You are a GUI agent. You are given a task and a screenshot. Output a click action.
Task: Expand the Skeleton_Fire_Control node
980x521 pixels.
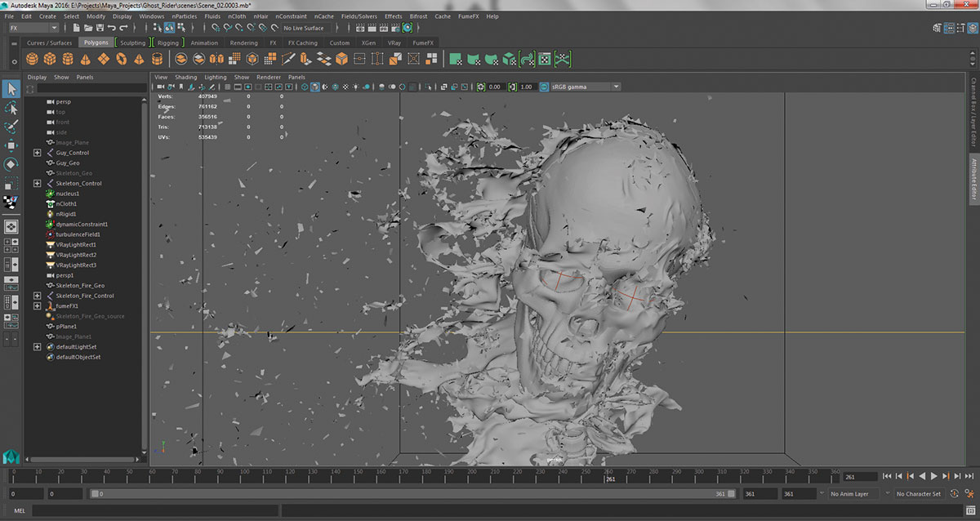[x=38, y=296]
